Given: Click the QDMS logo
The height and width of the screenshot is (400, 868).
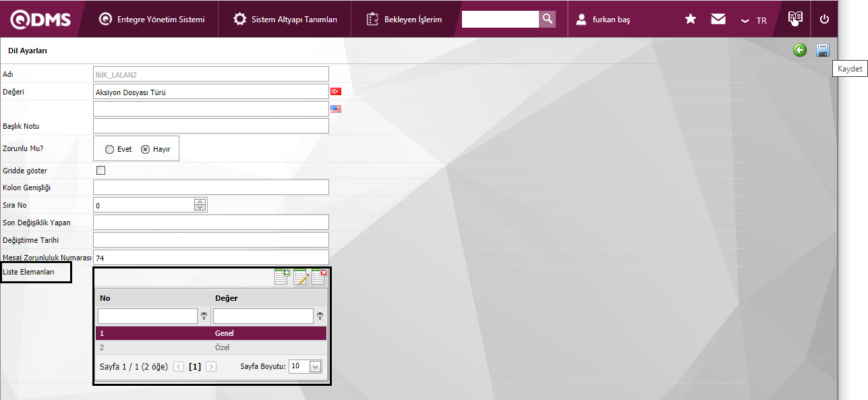Looking at the screenshot, I should pyautogui.click(x=40, y=20).
